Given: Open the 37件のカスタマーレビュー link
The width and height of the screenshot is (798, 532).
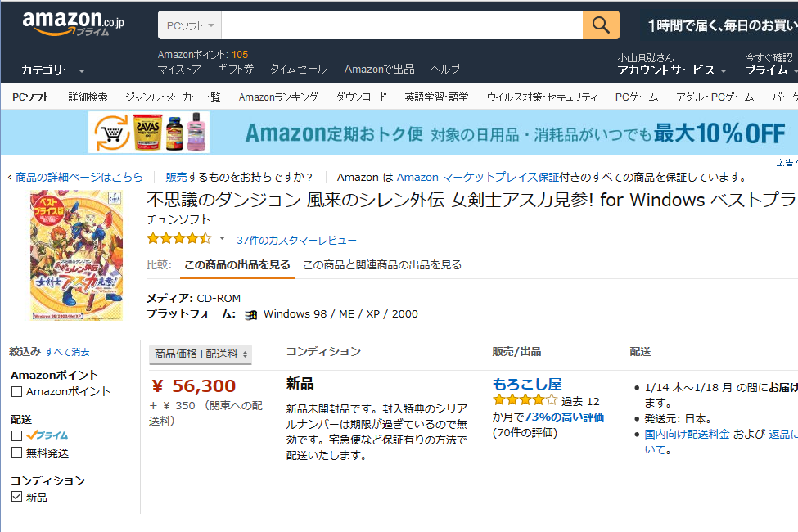Looking at the screenshot, I should pyautogui.click(x=296, y=240).
